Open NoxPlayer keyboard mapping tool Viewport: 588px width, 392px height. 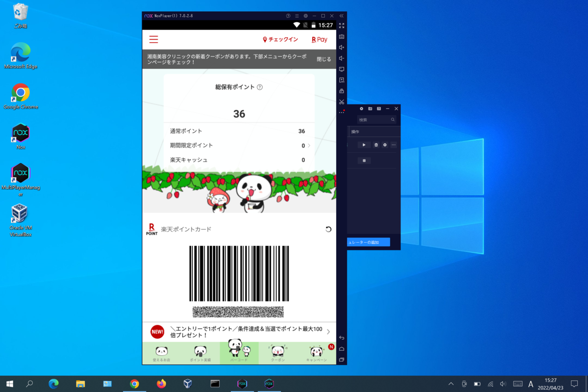(x=342, y=36)
